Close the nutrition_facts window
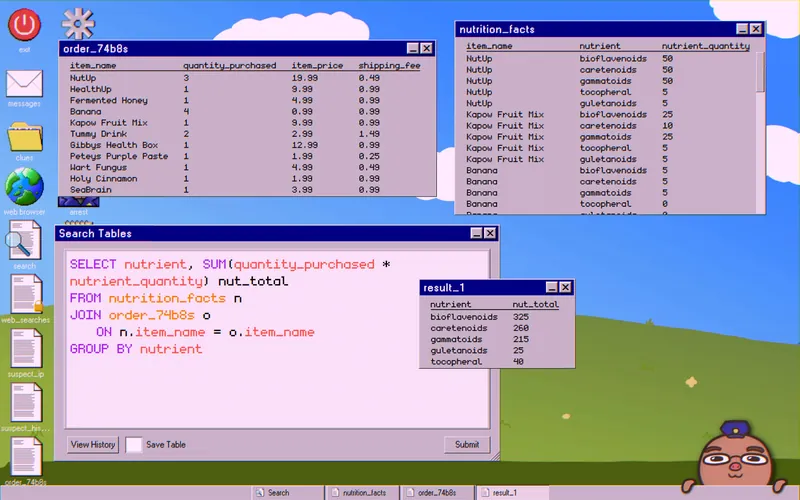 coord(756,29)
